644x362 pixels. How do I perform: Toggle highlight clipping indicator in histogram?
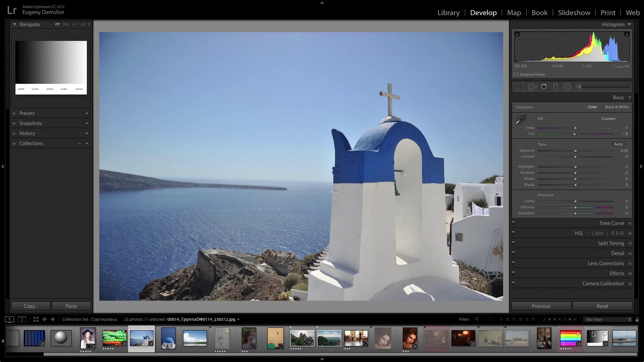(x=626, y=34)
